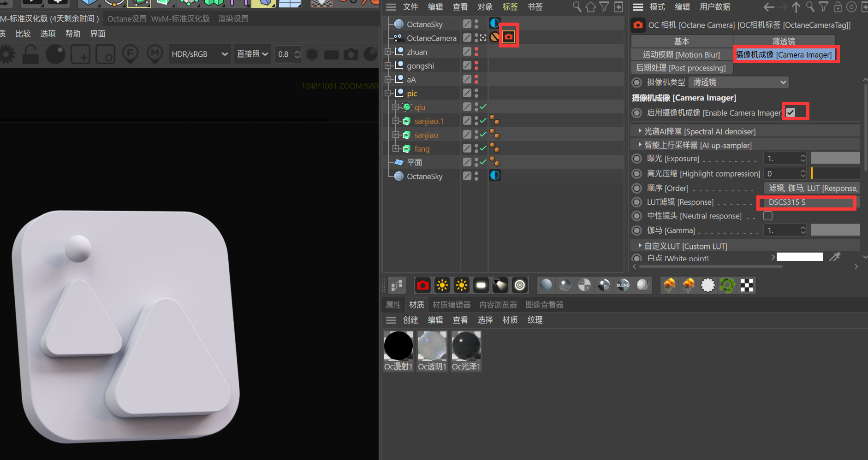Screen dimensions: 868x460
Task: Open the 直接照 render mode dropdown
Action: pyautogui.click(x=252, y=54)
